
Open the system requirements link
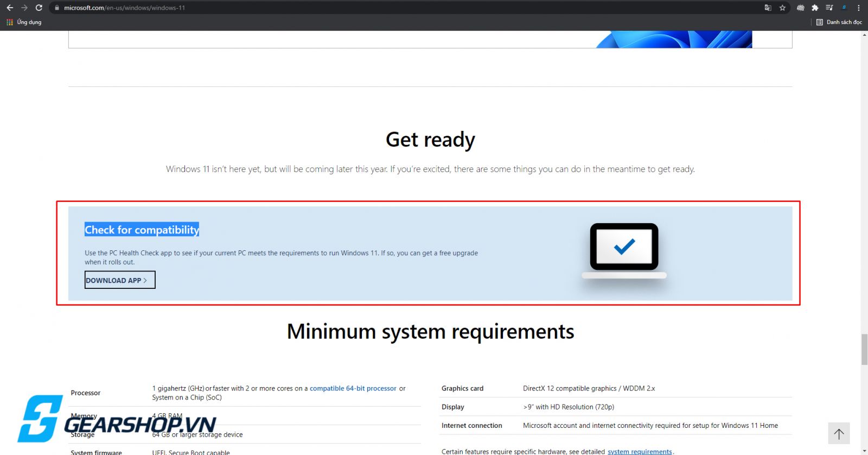point(640,452)
